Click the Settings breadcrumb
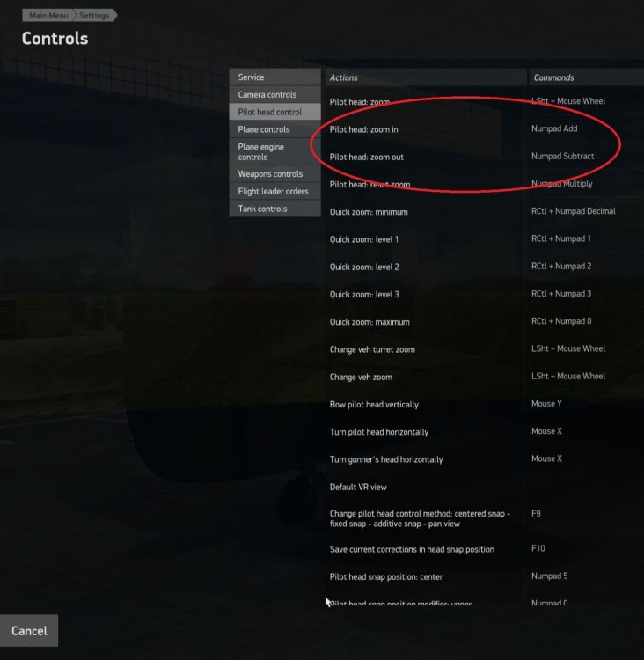The height and width of the screenshot is (660, 644). [x=94, y=16]
